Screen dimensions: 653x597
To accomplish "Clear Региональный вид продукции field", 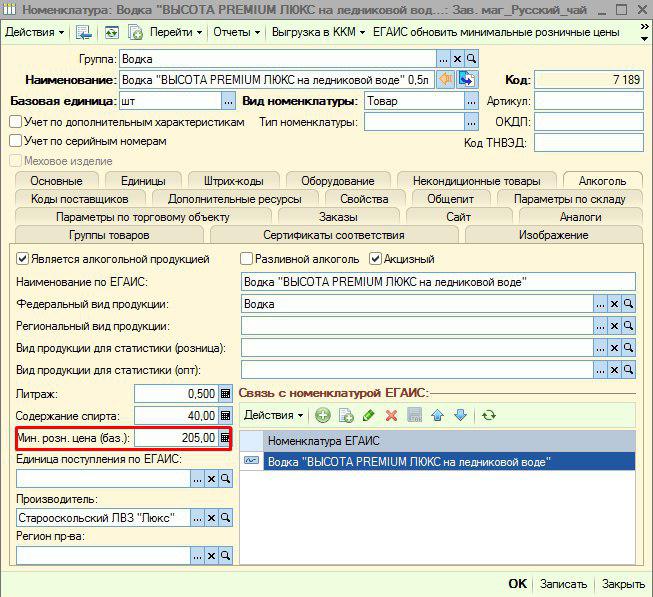I will click(614, 326).
